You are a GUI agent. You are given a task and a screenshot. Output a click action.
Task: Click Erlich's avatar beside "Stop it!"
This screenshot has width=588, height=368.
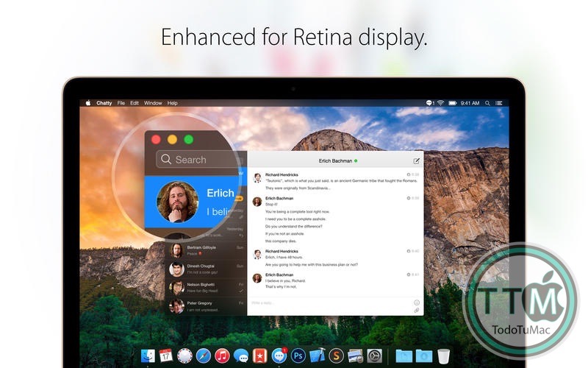pos(257,201)
